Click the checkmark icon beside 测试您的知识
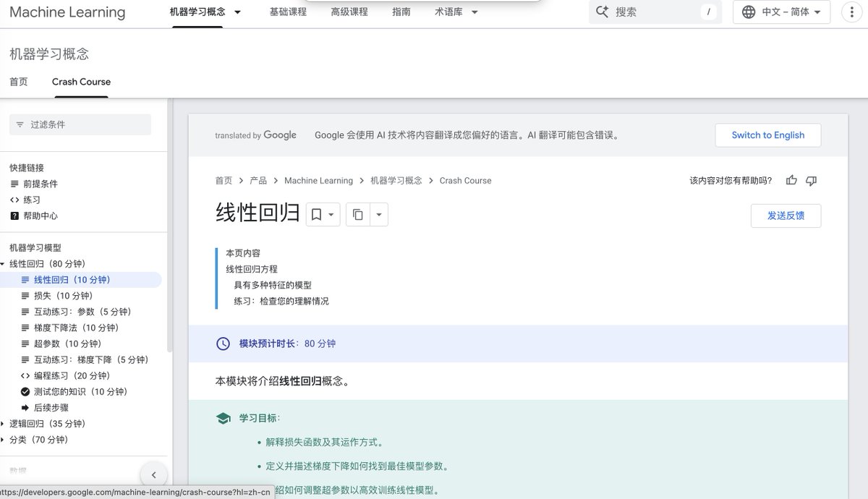This screenshot has height=499, width=868. pos(25,391)
